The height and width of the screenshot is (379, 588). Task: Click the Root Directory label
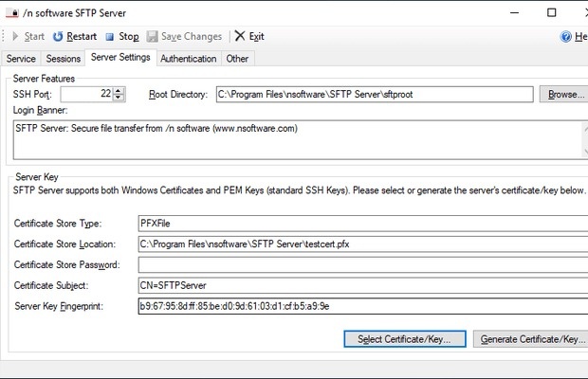178,95
